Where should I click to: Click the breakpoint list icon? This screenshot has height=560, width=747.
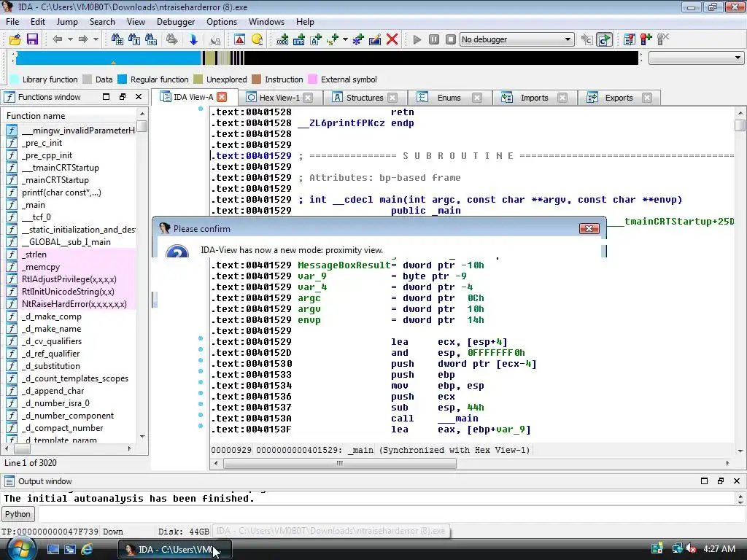(629, 39)
